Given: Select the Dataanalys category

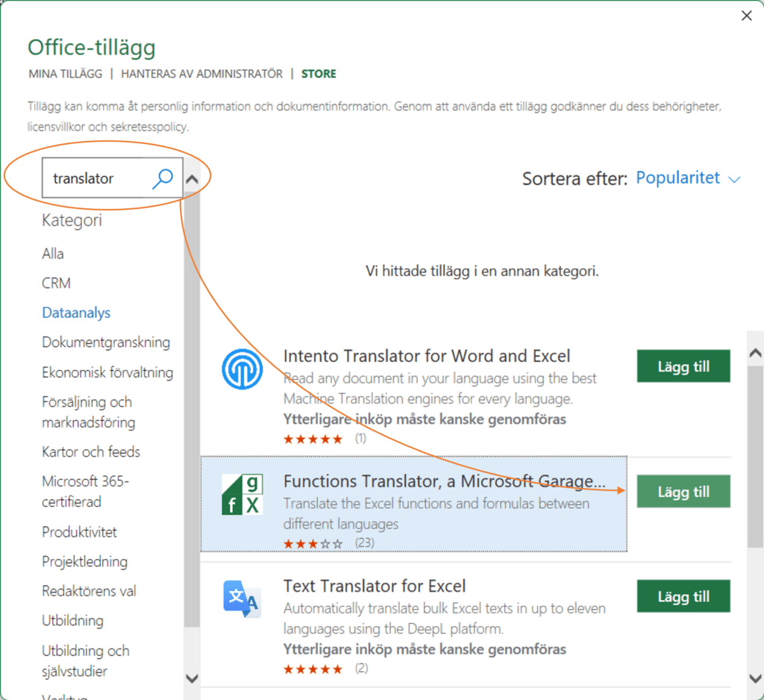Looking at the screenshot, I should 76,313.
